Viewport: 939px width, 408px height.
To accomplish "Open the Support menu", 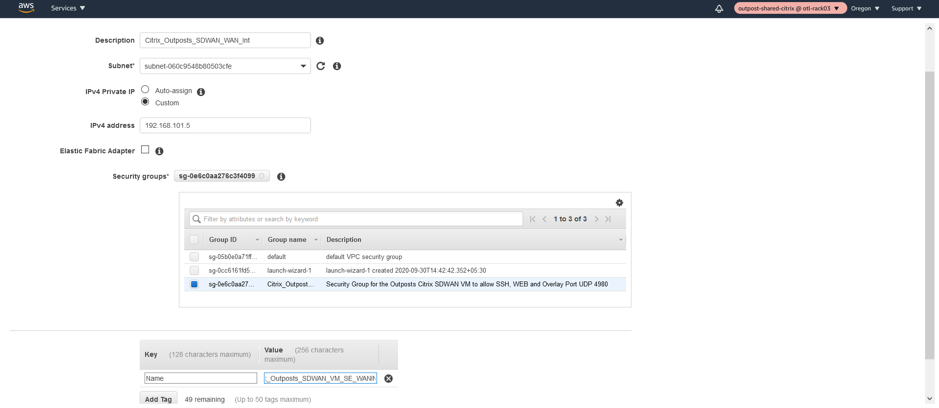I will point(907,8).
